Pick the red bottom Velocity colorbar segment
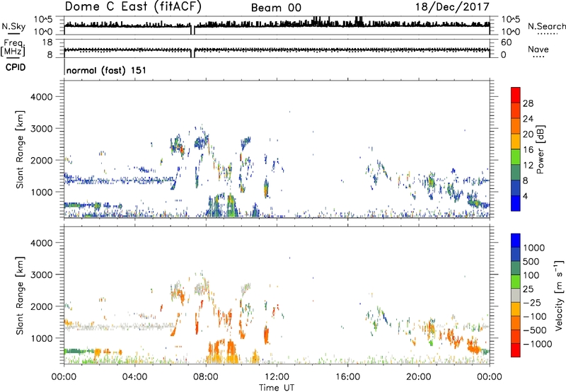 [516, 350]
